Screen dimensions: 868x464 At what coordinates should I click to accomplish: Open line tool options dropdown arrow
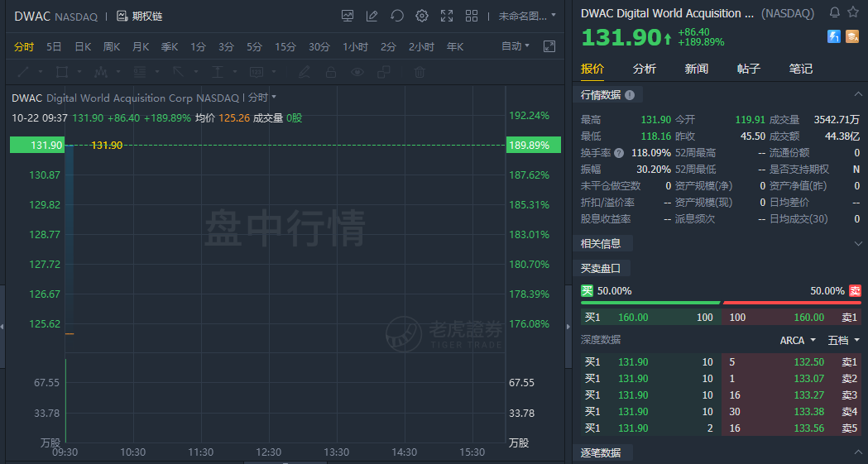[41, 72]
